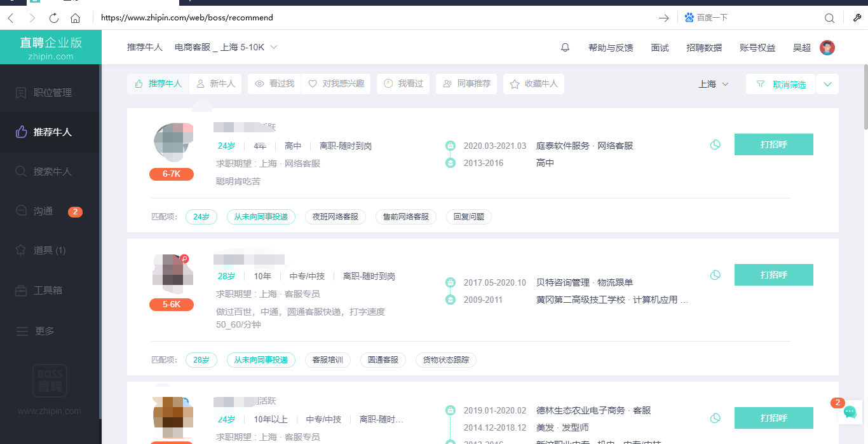Open the 帮助与反馈 link

(x=611, y=48)
